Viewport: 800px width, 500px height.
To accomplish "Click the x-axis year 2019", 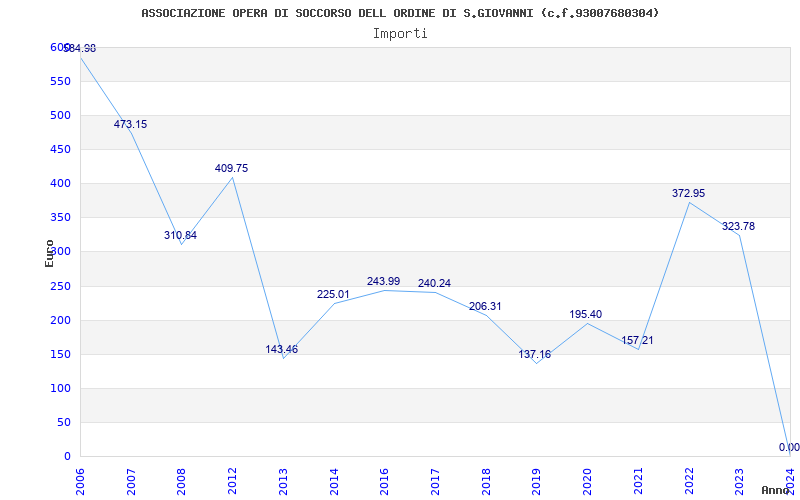I will coord(537,482).
